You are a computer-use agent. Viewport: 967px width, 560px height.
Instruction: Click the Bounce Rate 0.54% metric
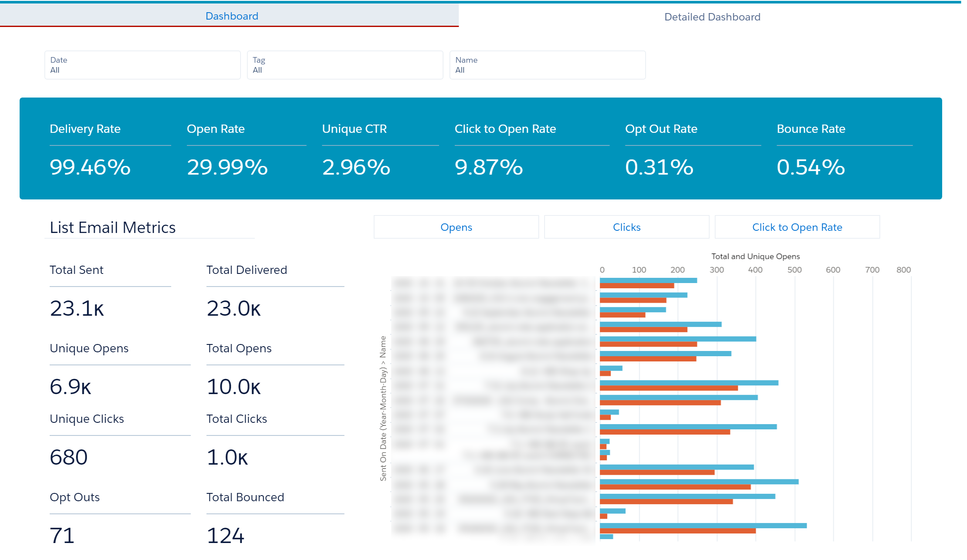(811, 167)
